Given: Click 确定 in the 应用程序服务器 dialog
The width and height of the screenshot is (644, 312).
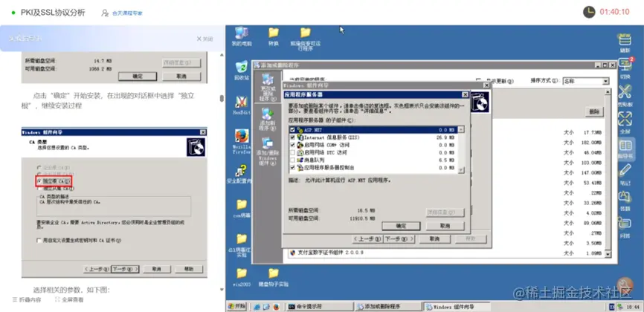Looking at the screenshot, I should (401, 226).
